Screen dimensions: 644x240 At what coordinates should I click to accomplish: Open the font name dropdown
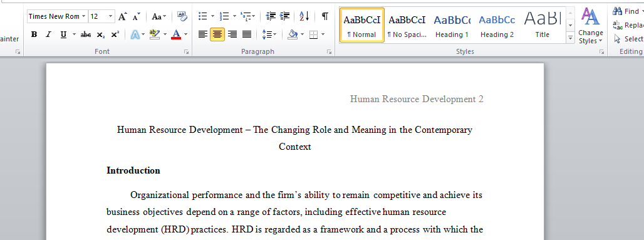tap(84, 16)
